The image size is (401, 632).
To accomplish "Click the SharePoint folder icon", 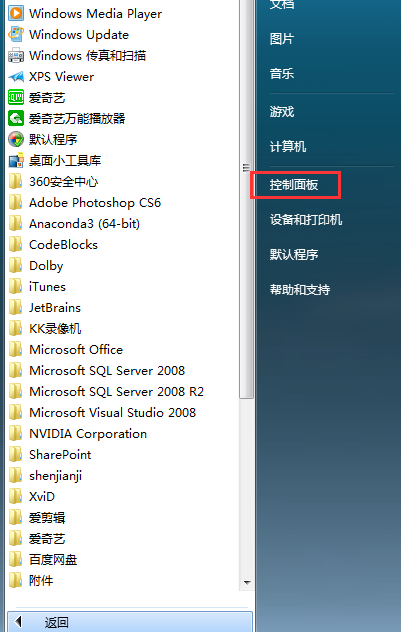I will pyautogui.click(x=16, y=454).
